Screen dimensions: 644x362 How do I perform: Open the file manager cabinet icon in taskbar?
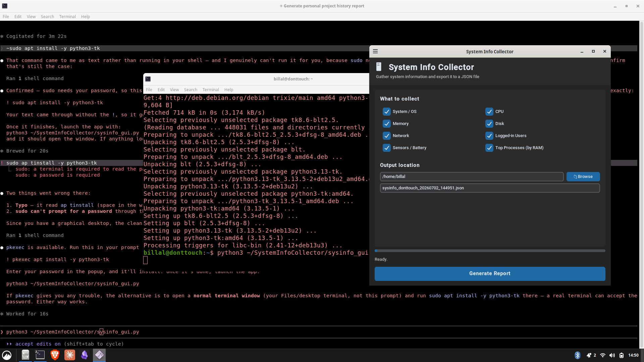coord(25,355)
